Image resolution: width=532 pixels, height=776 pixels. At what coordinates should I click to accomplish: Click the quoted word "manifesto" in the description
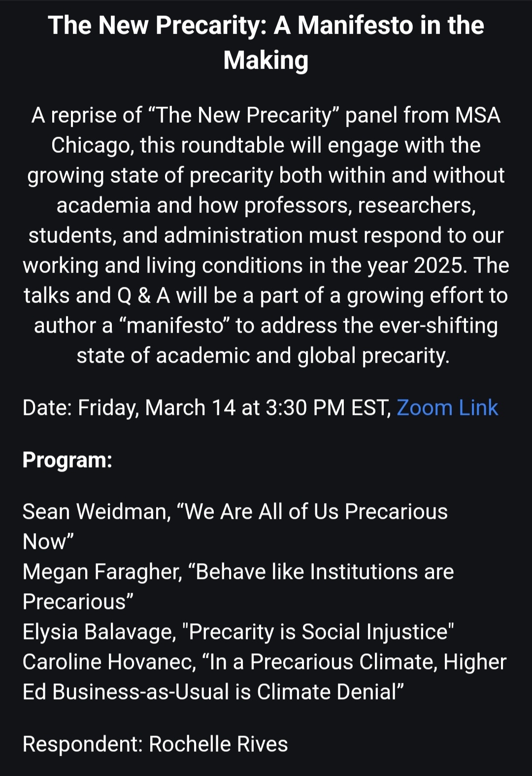(176, 326)
